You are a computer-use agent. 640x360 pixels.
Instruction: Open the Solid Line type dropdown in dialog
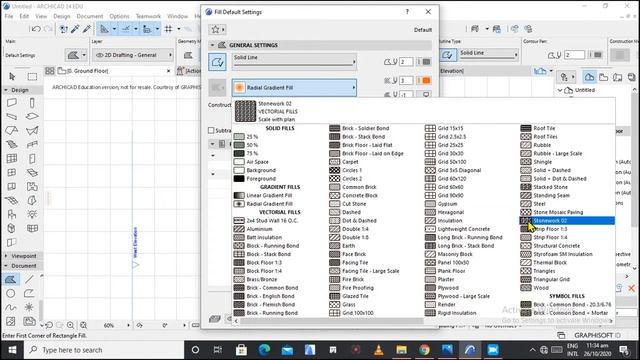[x=295, y=62]
